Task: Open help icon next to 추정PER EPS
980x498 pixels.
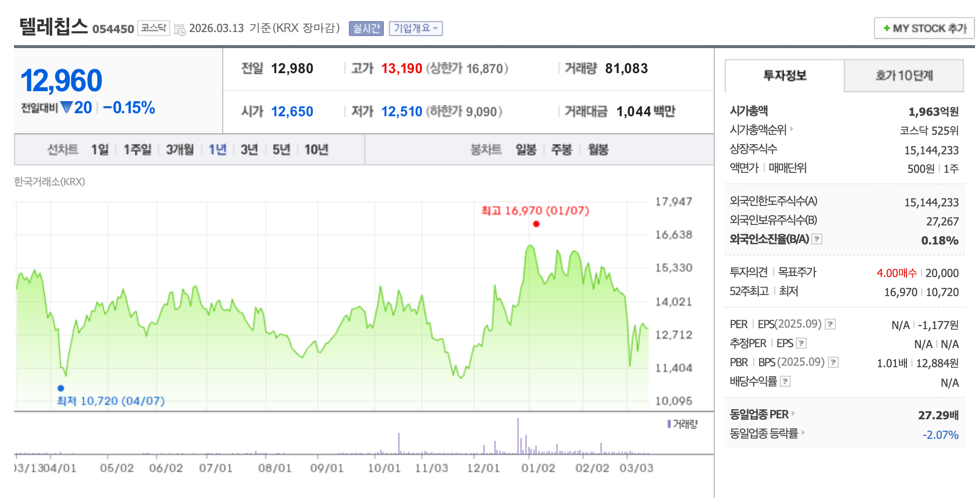Action: pyautogui.click(x=801, y=343)
